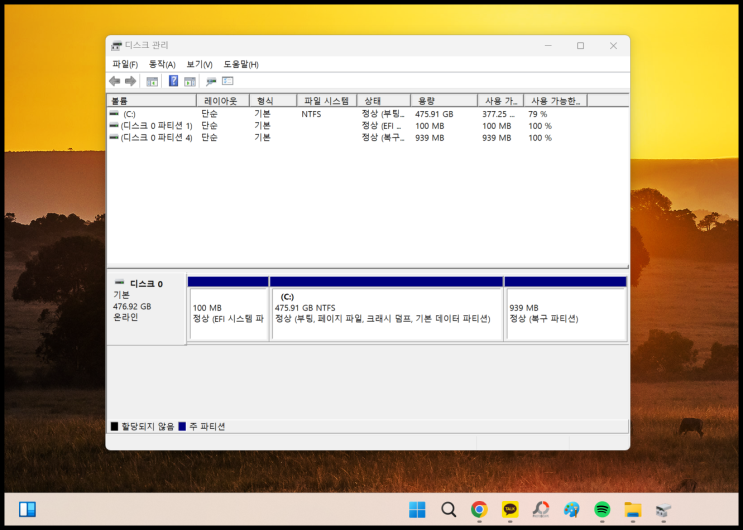The image size is (743, 530).
Task: Open the 보기(V) menu
Action: 199,64
